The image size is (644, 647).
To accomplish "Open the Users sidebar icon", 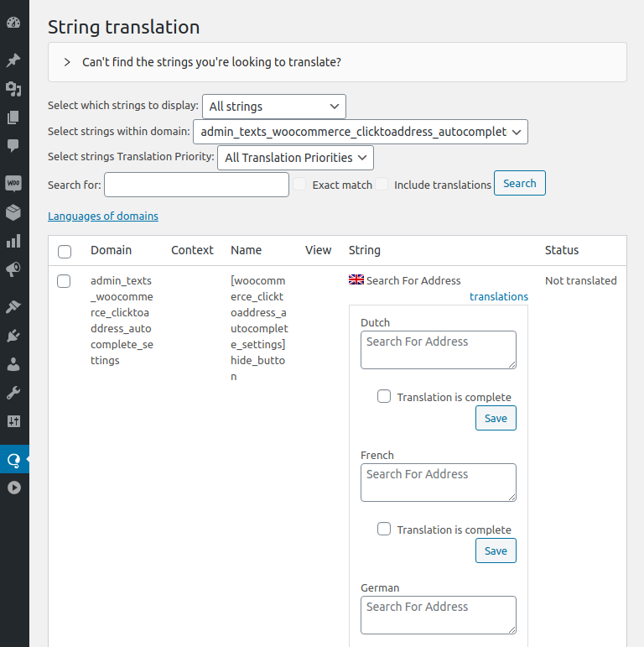I will click(13, 364).
